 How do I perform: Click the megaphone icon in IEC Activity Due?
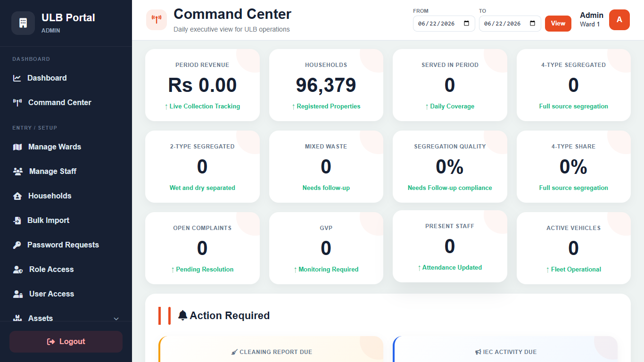[x=478, y=352]
